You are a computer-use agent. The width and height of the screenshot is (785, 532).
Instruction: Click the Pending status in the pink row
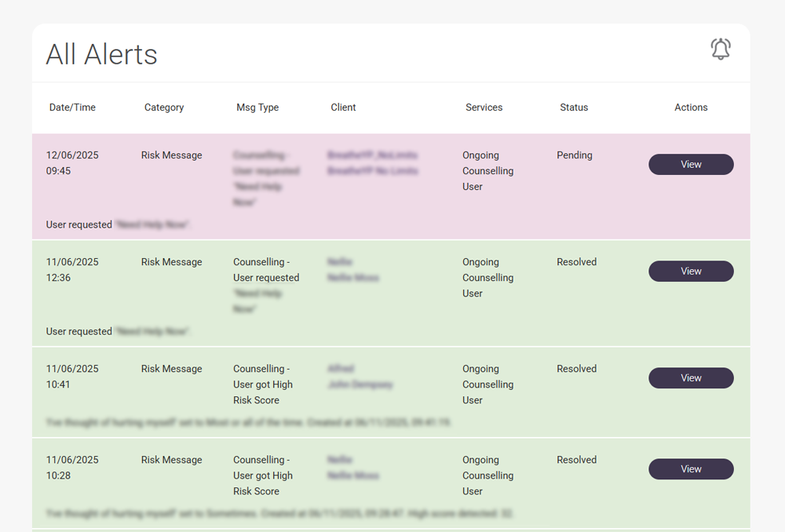pyautogui.click(x=575, y=155)
